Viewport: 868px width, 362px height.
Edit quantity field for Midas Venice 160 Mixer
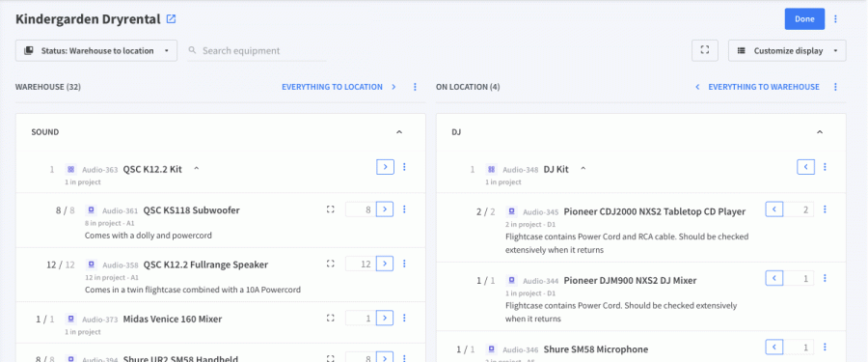tap(361, 319)
